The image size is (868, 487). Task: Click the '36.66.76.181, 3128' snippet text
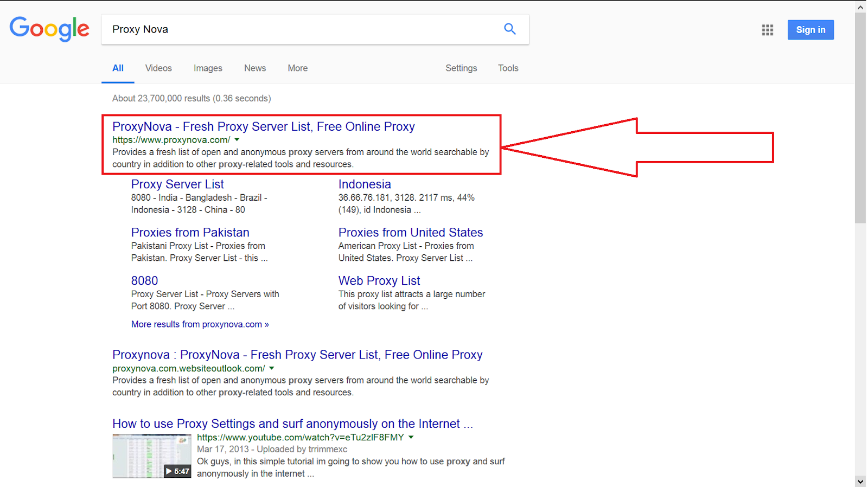click(406, 204)
